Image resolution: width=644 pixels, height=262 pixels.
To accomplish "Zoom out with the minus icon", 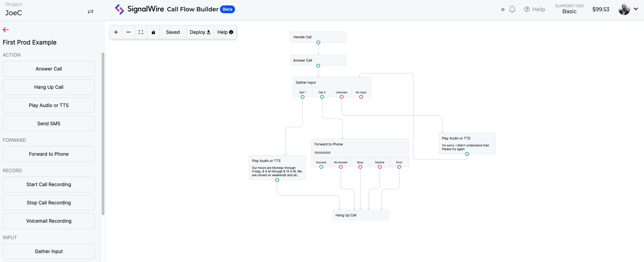I will [128, 32].
